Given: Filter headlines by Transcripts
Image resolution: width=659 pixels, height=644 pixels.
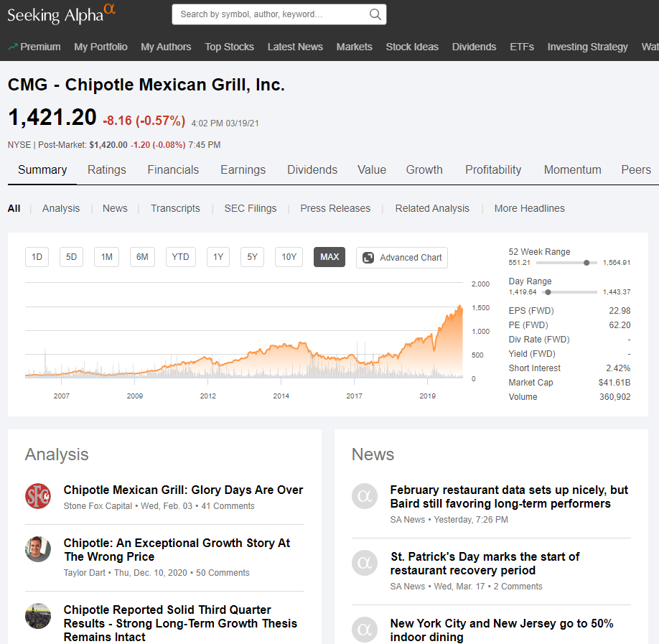Looking at the screenshot, I should point(176,208).
